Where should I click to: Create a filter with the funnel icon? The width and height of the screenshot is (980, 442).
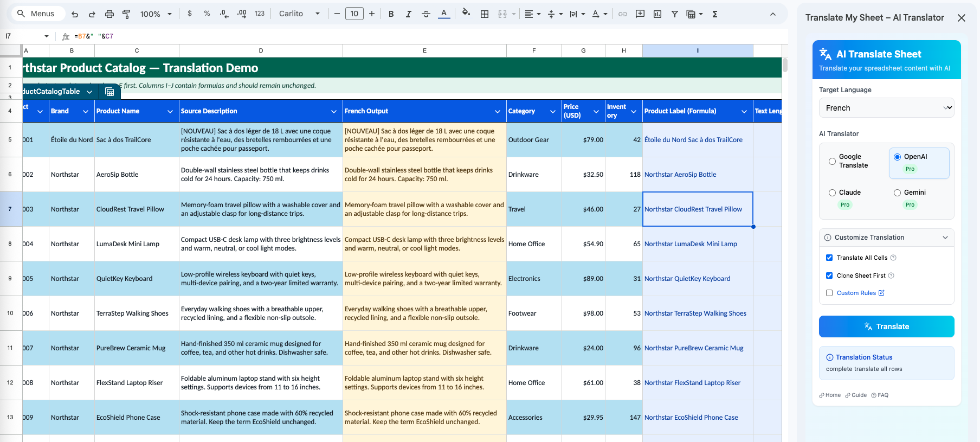click(x=675, y=14)
